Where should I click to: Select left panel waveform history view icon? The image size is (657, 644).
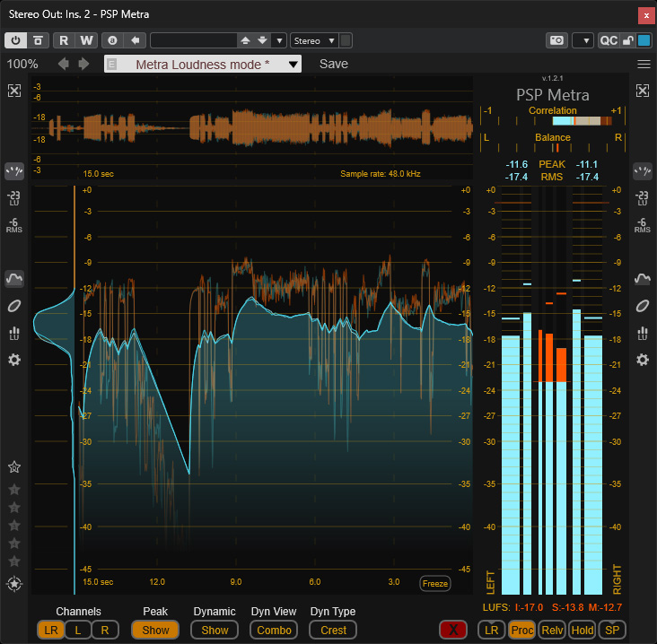[x=14, y=278]
